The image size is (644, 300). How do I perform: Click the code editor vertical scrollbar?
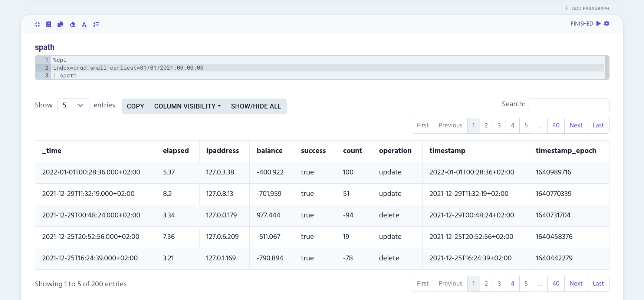(607, 67)
